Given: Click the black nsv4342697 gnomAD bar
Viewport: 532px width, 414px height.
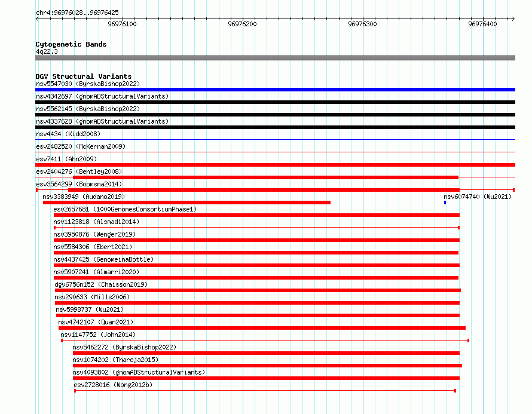Looking at the screenshot, I should coord(275,102).
